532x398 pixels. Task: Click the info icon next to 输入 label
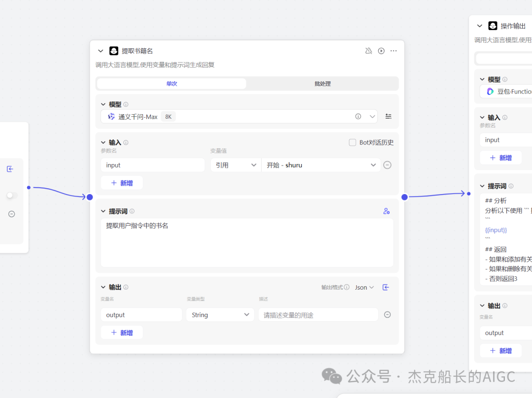(x=126, y=142)
